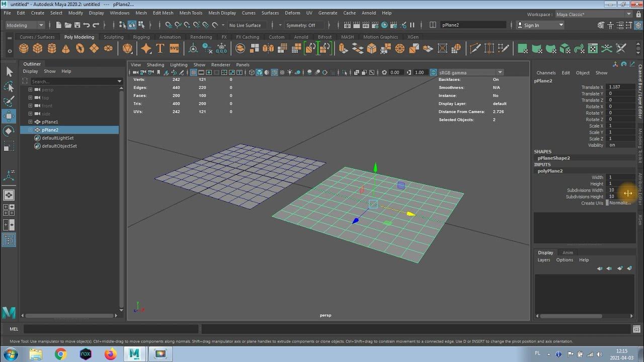
Task: Click the Translate X value field
Action: click(x=621, y=87)
